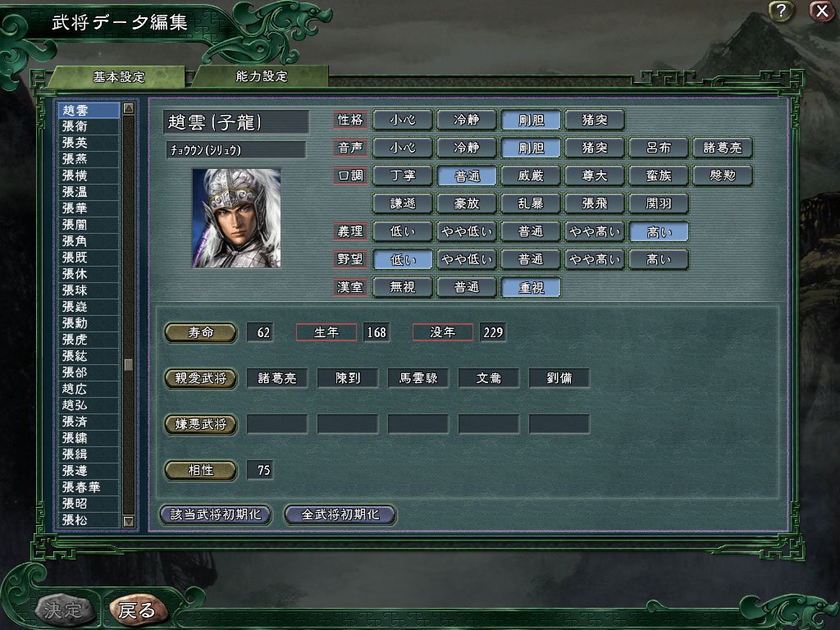Select the 呂布 voice option
This screenshot has height=630, width=840.
pos(659,148)
